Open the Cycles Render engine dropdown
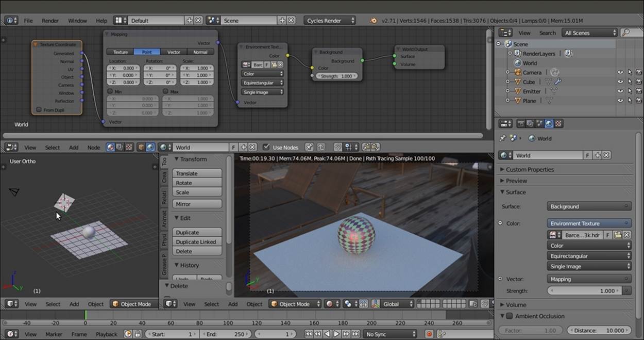The height and width of the screenshot is (340, 644). pyautogui.click(x=330, y=21)
